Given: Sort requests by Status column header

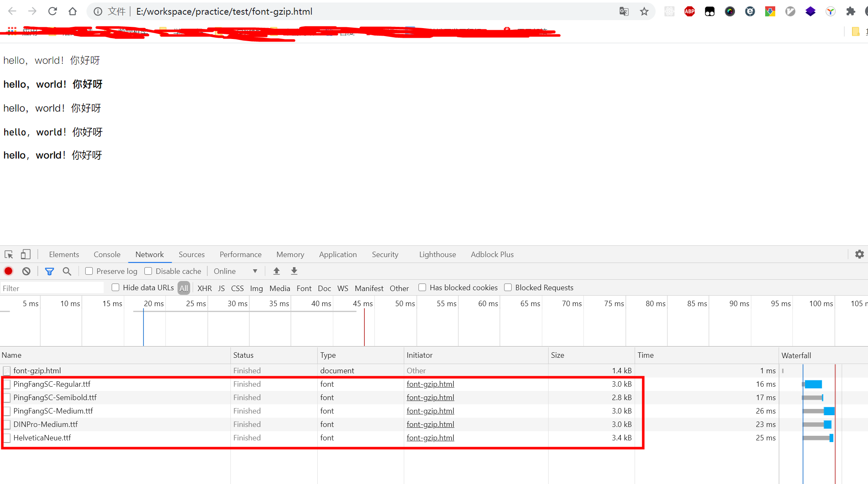Looking at the screenshot, I should [274, 355].
